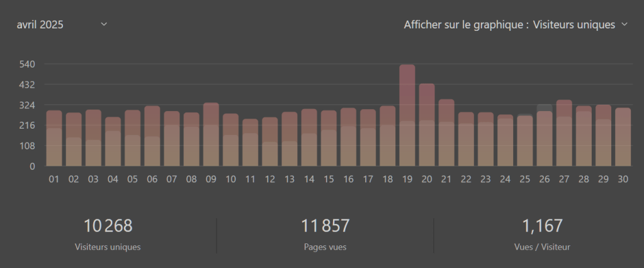Click the day 15 label on the axis
Viewport: 644px width, 268px height.
point(329,180)
